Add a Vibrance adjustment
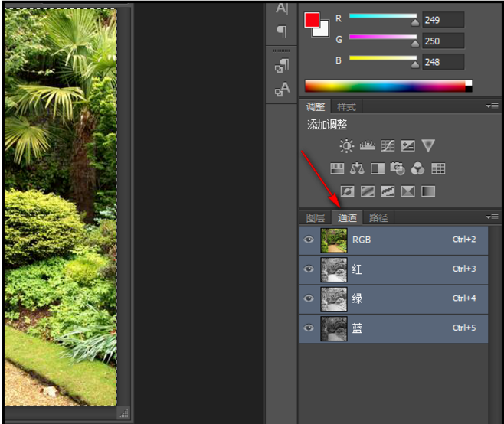The height and width of the screenshot is (424, 504). (428, 146)
